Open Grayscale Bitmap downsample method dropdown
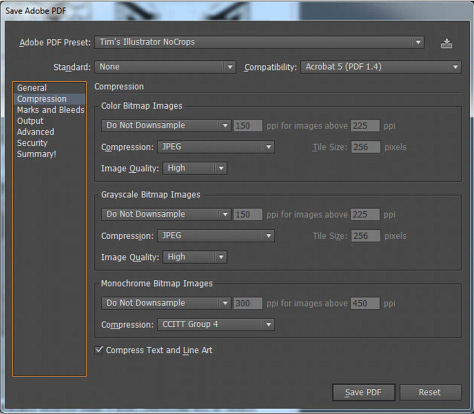This screenshot has height=414, width=474. pos(166,214)
